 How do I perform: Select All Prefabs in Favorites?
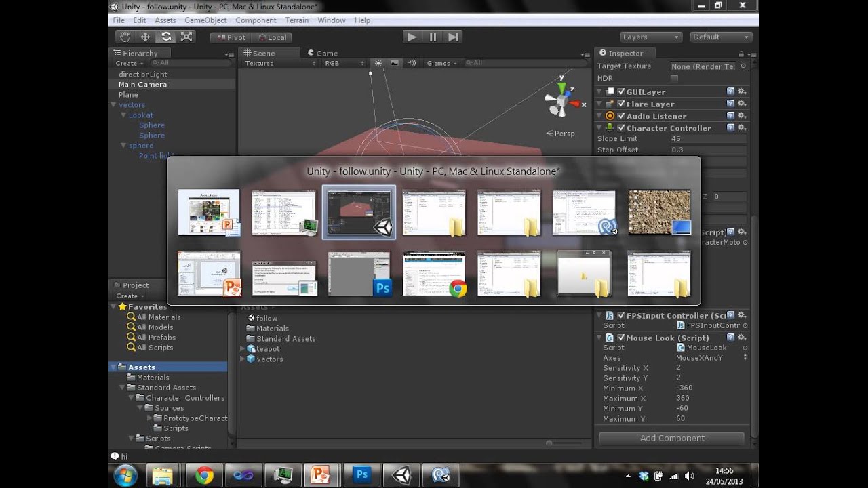tap(156, 338)
